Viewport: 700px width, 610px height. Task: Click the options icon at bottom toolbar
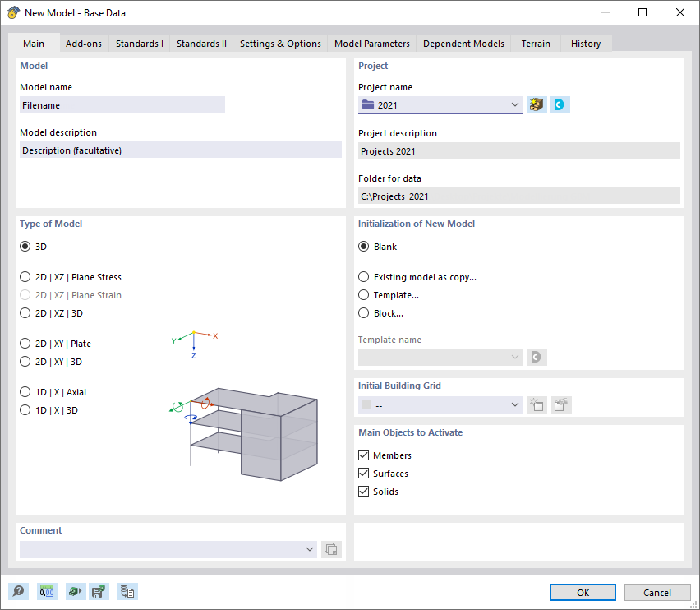click(x=75, y=591)
